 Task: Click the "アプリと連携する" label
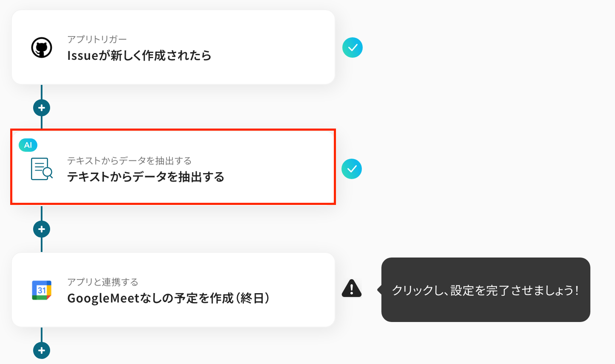(103, 282)
